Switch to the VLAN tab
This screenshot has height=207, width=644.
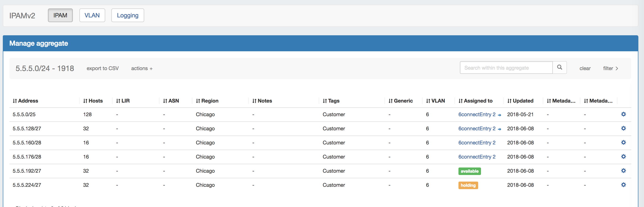coord(92,15)
